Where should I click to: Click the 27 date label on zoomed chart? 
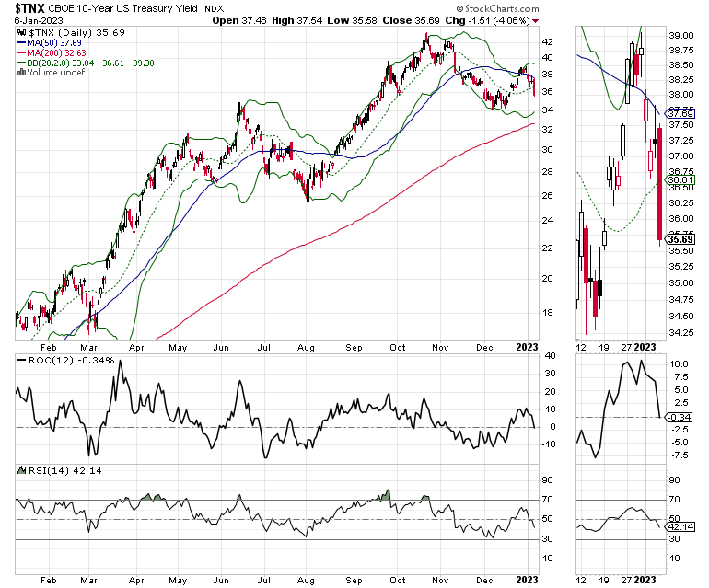click(x=626, y=347)
